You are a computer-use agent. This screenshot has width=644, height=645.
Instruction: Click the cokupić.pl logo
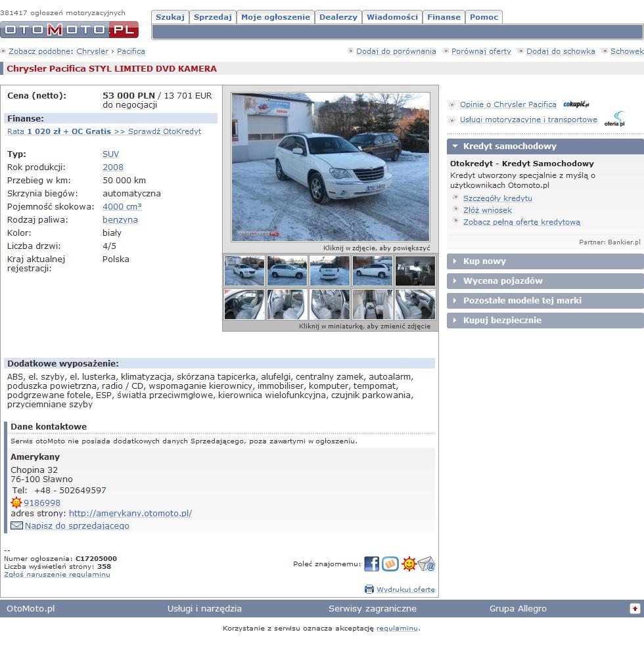pyautogui.click(x=576, y=104)
